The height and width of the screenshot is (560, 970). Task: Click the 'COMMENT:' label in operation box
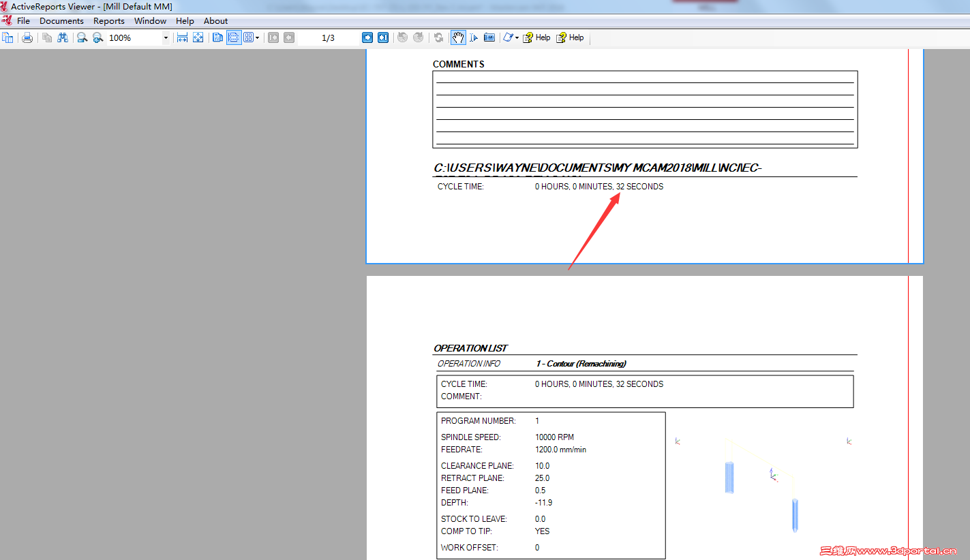click(461, 396)
